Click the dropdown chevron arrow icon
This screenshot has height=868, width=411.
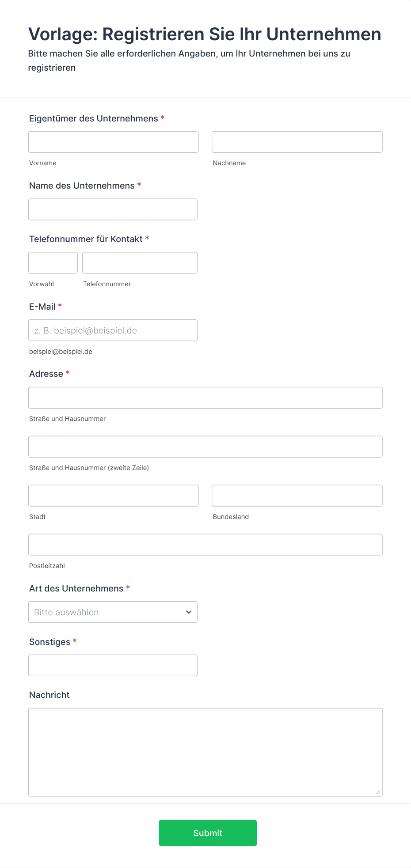point(189,612)
